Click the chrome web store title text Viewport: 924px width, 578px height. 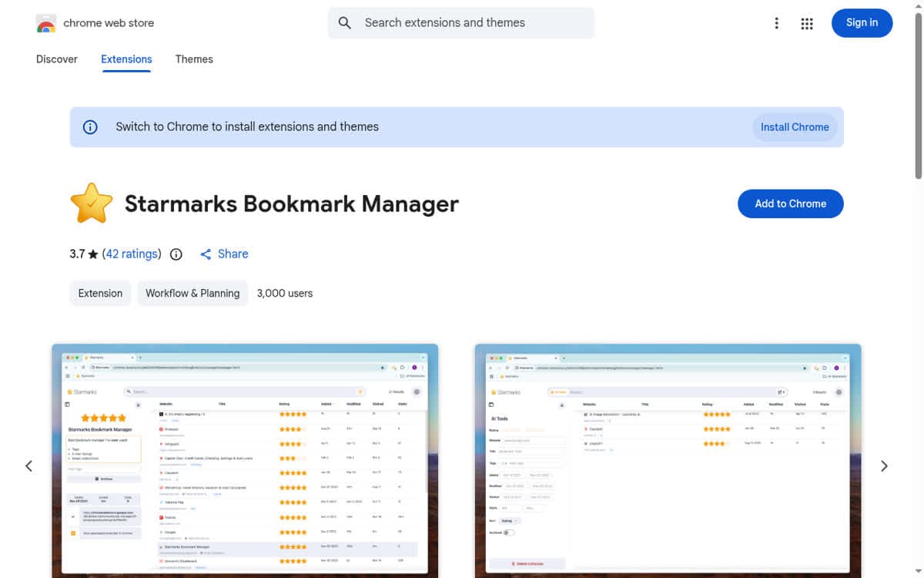109,23
